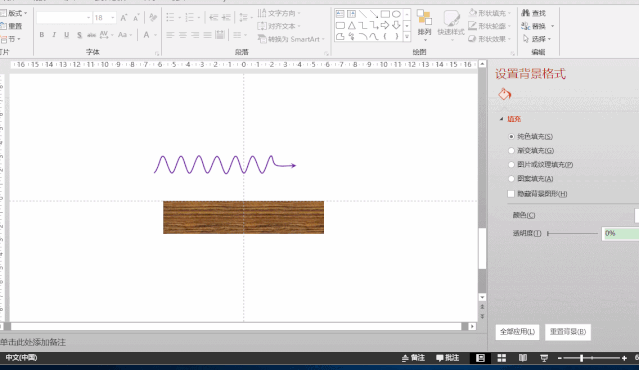639x370 pixels.
Task: Click 重置背景 reset background button
Action: [x=568, y=332]
